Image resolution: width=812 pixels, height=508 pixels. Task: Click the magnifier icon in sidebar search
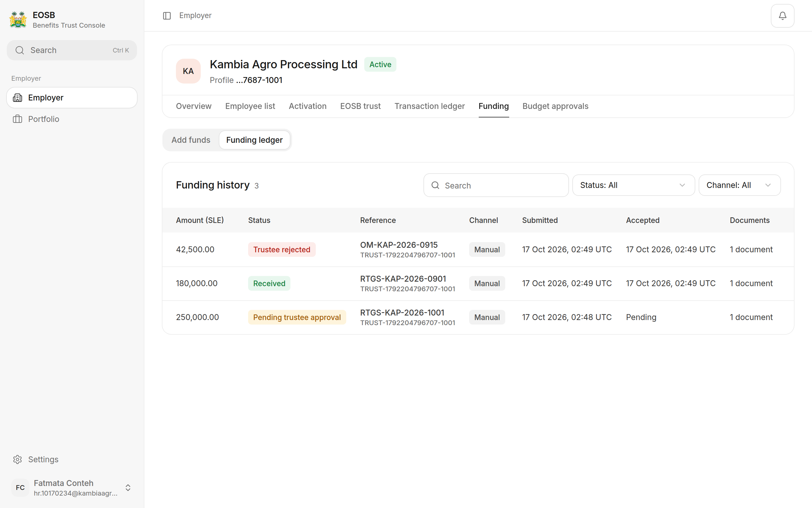click(20, 51)
